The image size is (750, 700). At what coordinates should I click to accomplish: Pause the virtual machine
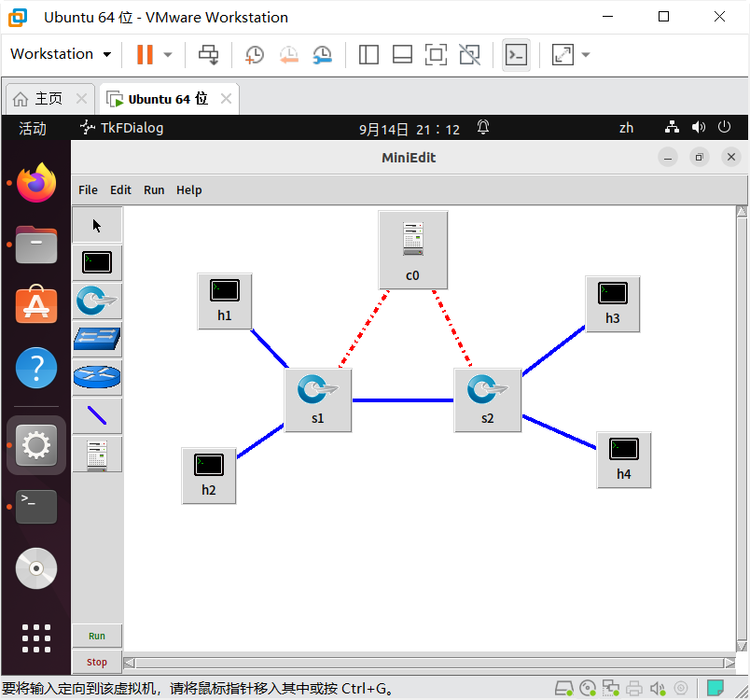click(145, 54)
